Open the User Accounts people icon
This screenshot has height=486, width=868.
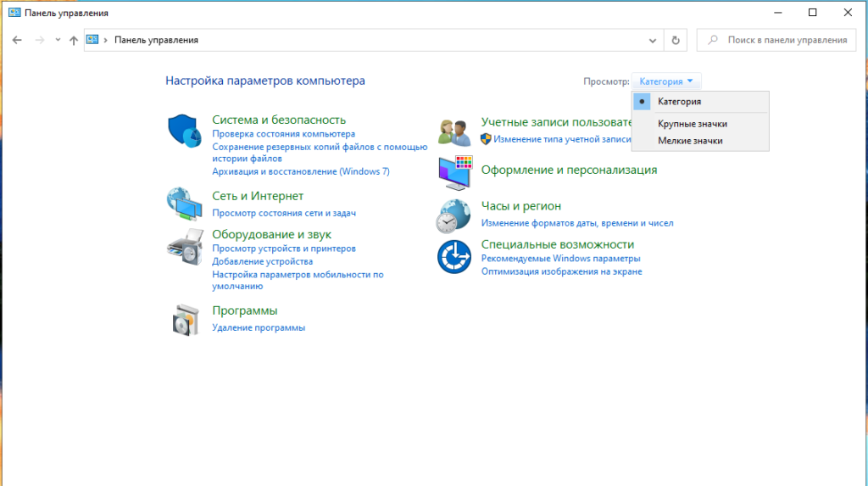(x=454, y=132)
